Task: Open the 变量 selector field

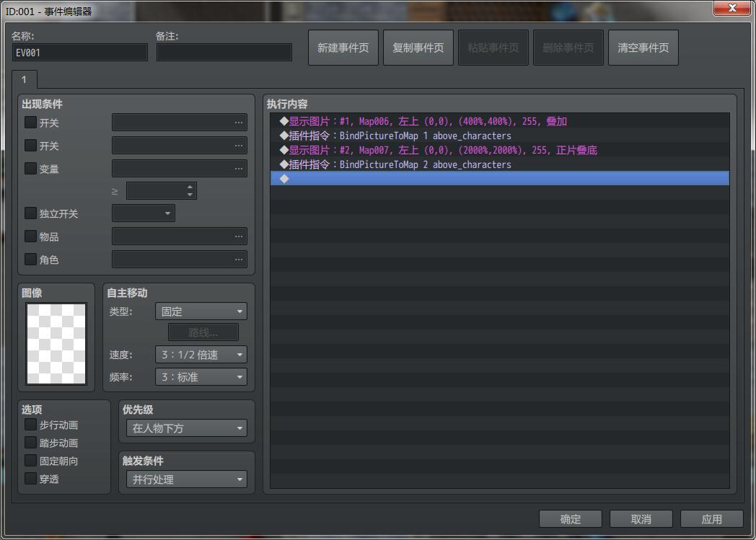Action: pos(180,169)
